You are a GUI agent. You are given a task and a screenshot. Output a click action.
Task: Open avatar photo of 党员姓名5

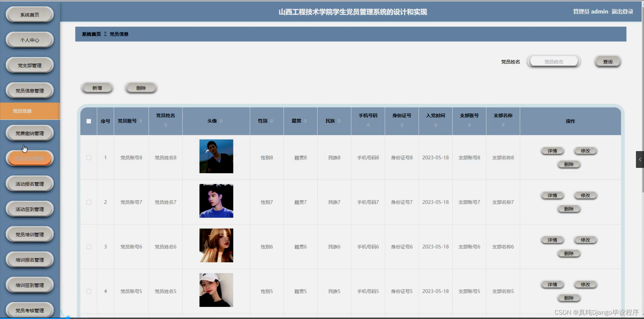click(216, 290)
